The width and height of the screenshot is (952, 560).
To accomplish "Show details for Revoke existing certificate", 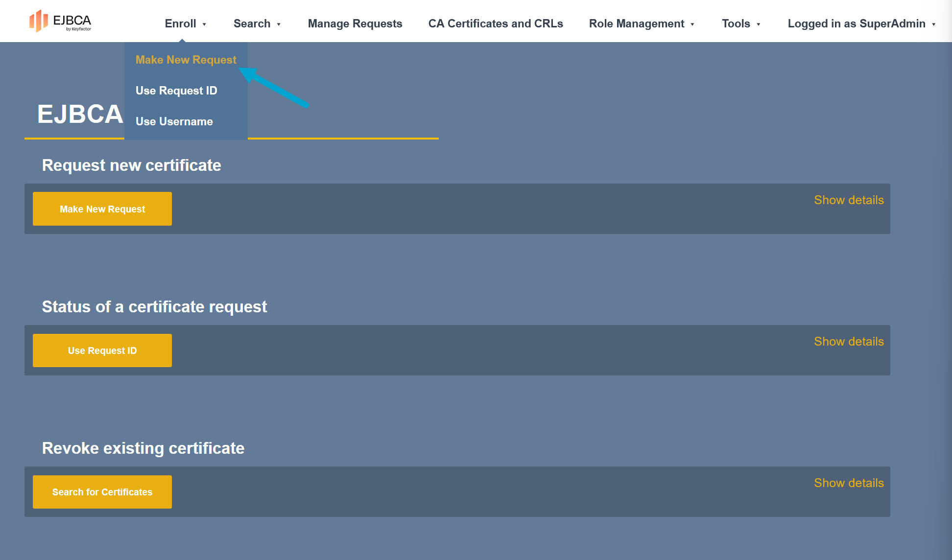I will (x=849, y=483).
